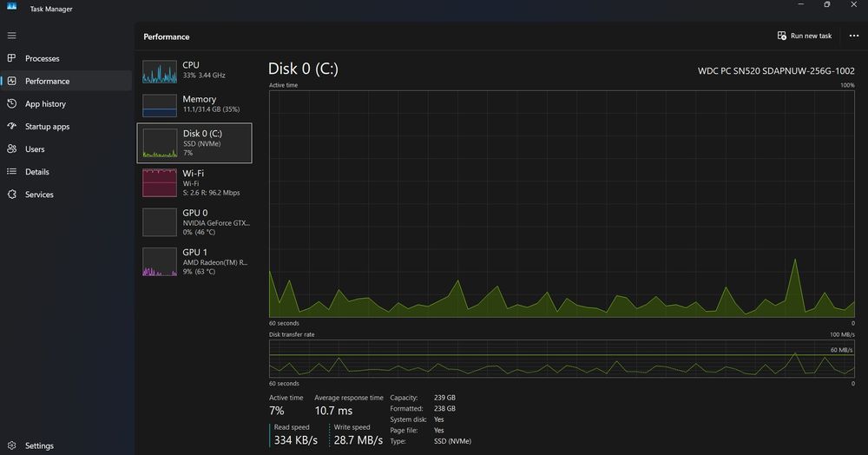Screen dimensions: 868x455
Task: Select the CPU mini graph thumbnail
Action: tap(160, 72)
